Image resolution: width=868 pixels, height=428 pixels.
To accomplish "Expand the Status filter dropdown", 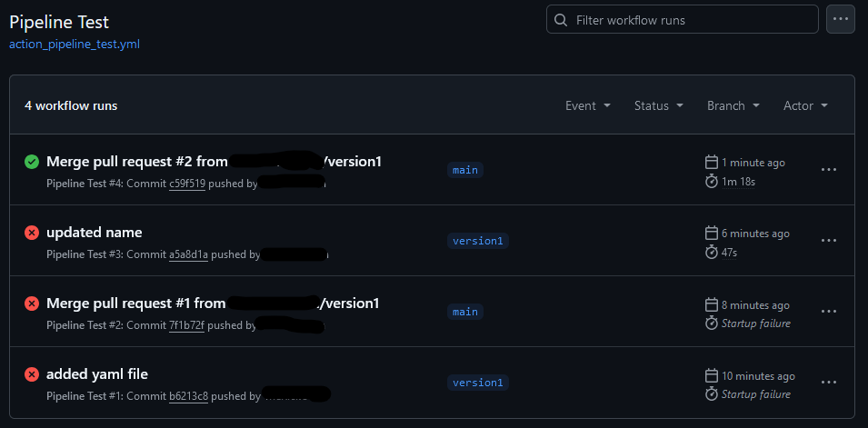I will coord(659,105).
